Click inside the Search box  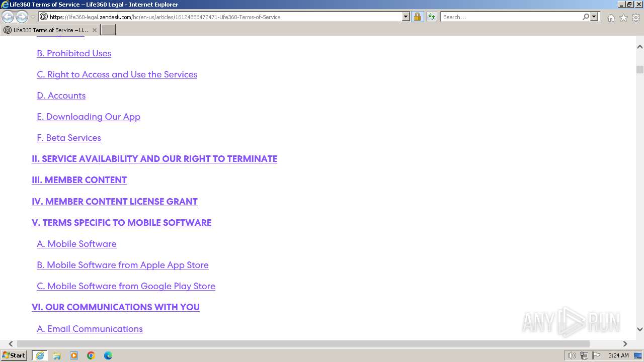[x=511, y=17]
